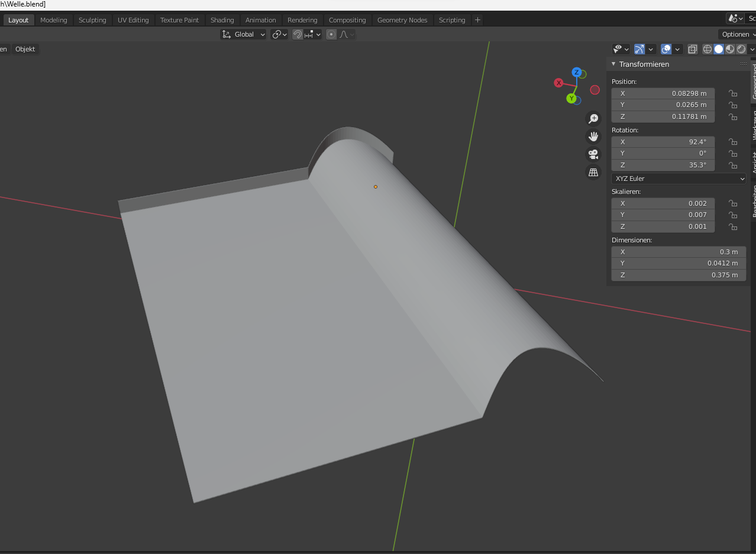Click the Skalieren Y value field

[663, 215]
